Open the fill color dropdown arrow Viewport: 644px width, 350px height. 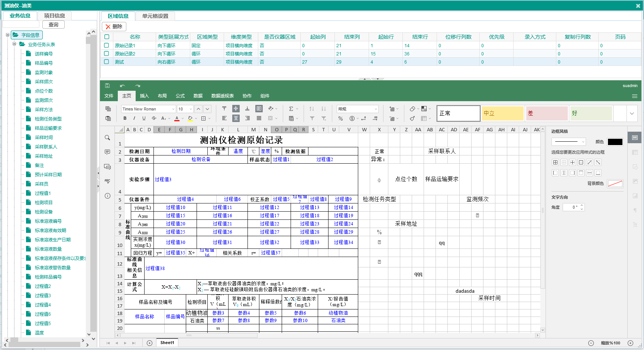click(x=196, y=119)
